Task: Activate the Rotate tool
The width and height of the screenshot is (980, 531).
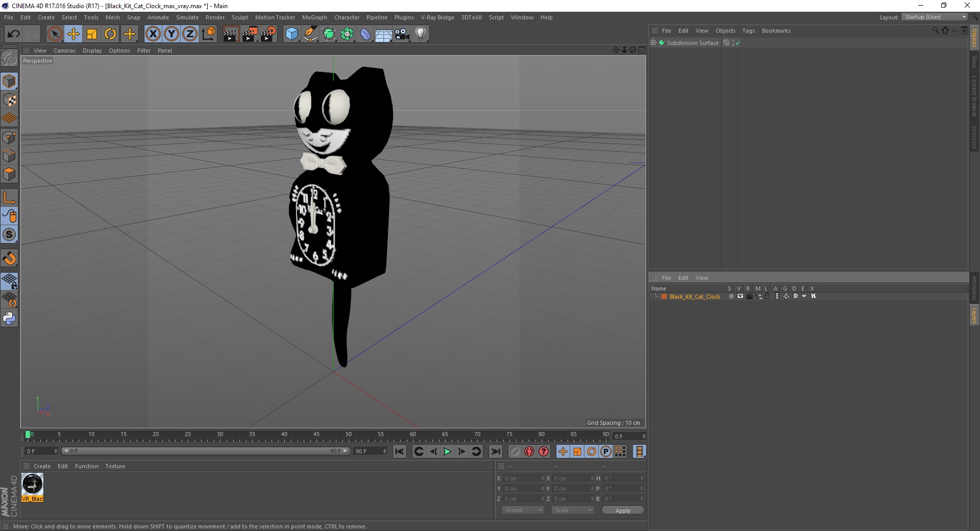Action: [x=110, y=34]
